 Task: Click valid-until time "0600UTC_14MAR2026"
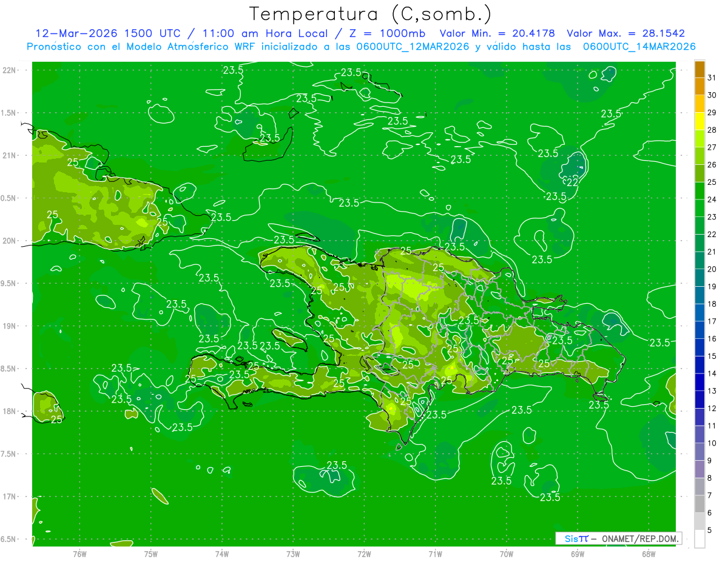[639, 47]
